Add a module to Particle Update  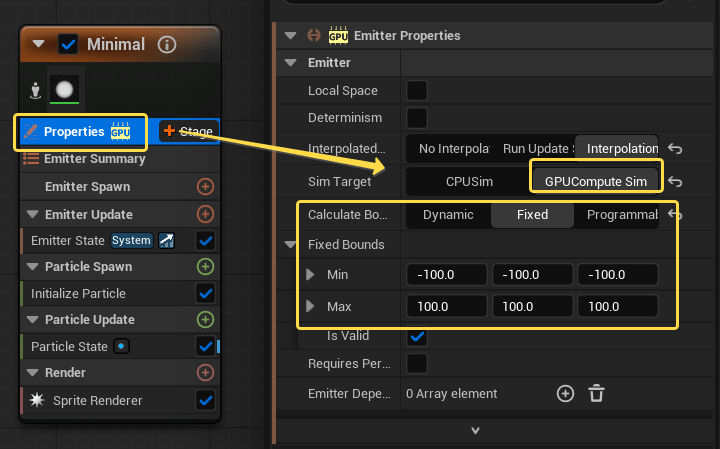205,320
